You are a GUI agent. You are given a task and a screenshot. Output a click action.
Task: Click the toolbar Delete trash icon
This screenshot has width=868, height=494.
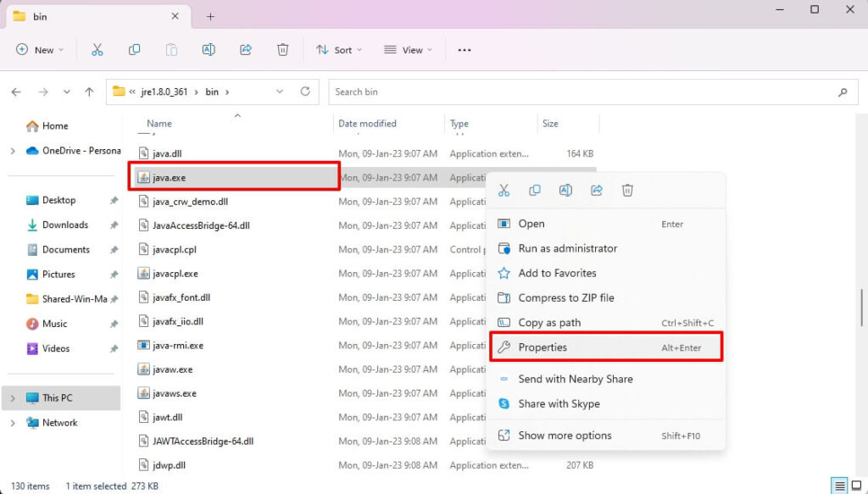(282, 50)
